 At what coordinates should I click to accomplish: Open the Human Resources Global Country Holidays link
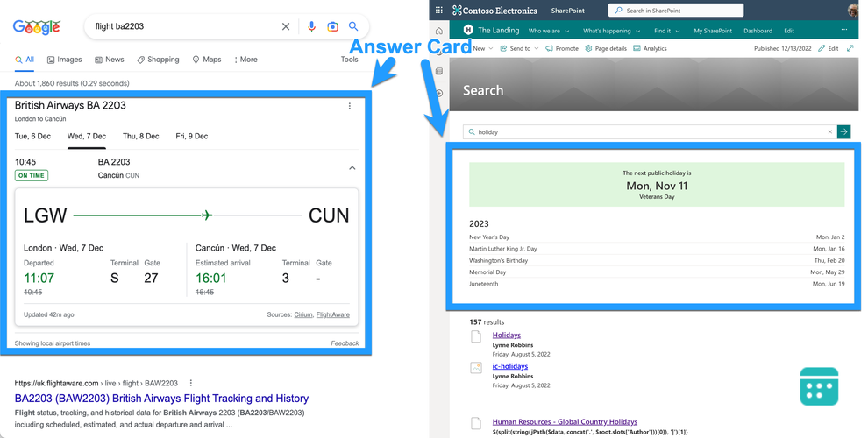point(565,422)
